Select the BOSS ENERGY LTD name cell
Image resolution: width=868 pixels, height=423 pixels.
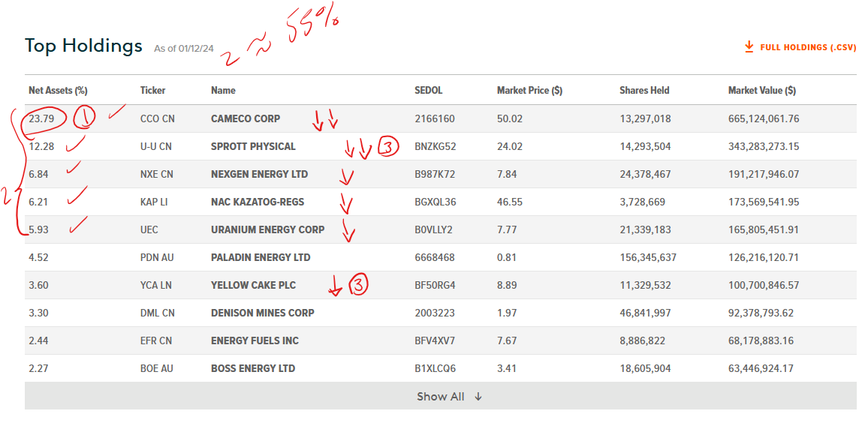[x=253, y=368]
